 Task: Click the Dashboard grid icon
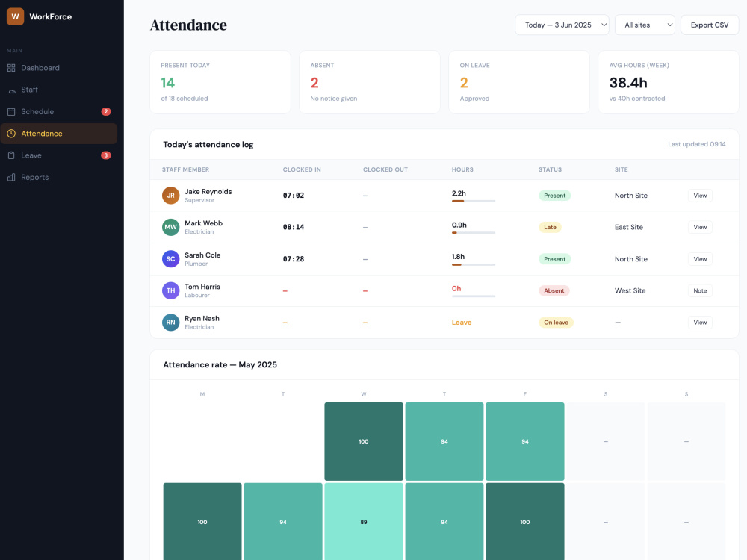tap(11, 68)
